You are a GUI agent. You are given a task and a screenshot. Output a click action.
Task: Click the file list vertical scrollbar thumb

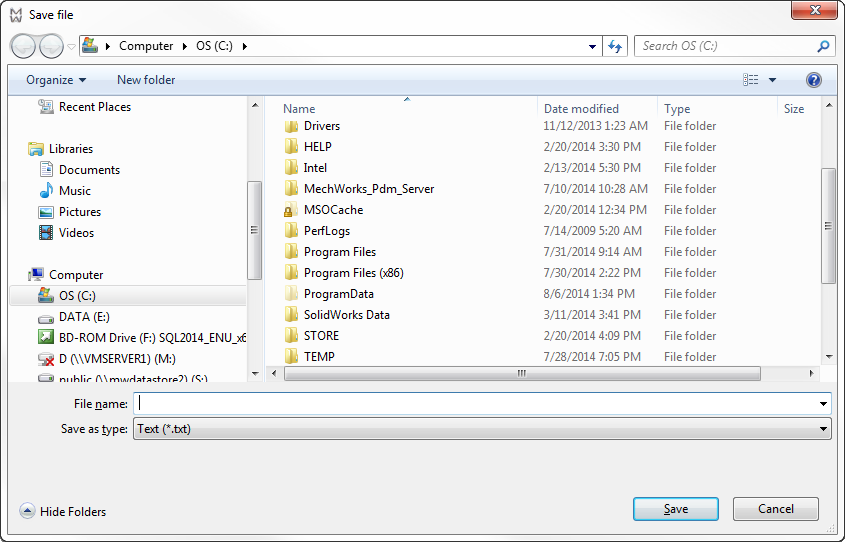[829, 226]
